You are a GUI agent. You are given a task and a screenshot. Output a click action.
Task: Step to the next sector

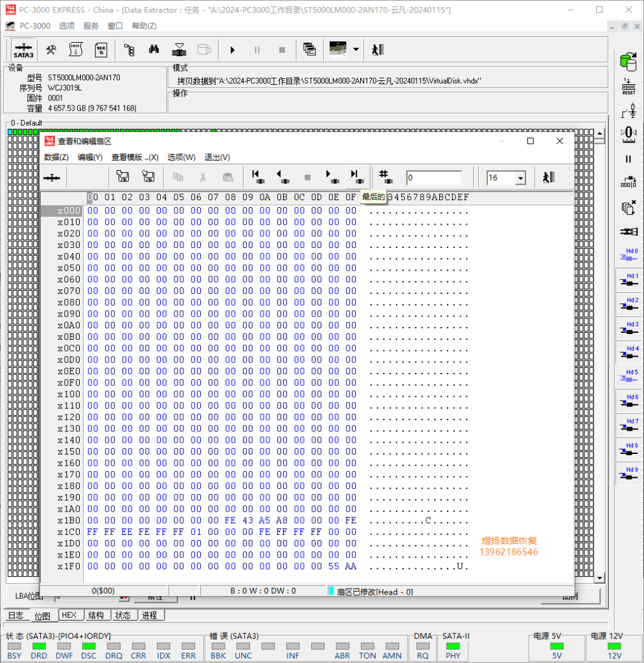(332, 177)
